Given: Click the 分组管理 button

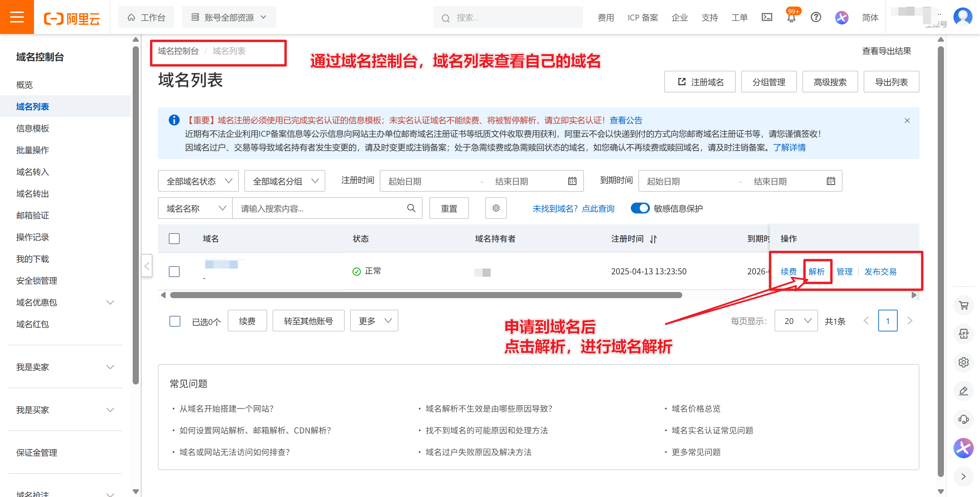Looking at the screenshot, I should pyautogui.click(x=769, y=82).
